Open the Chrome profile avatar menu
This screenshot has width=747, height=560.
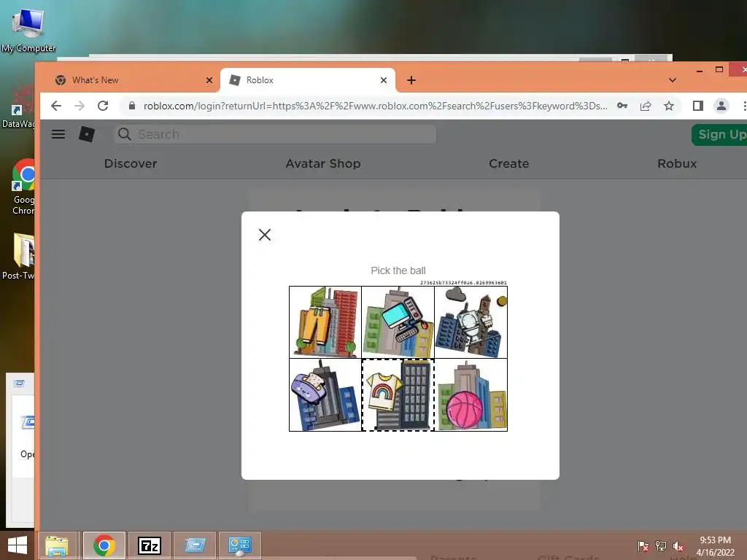click(721, 106)
